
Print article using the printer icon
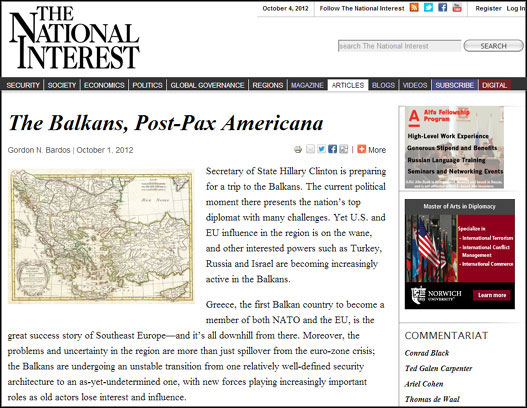click(298, 149)
